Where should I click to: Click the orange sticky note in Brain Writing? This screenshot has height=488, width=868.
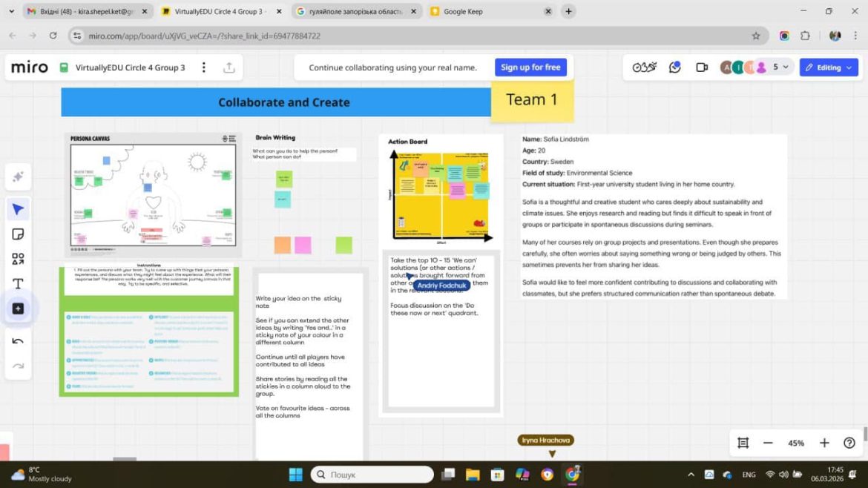pyautogui.click(x=282, y=245)
